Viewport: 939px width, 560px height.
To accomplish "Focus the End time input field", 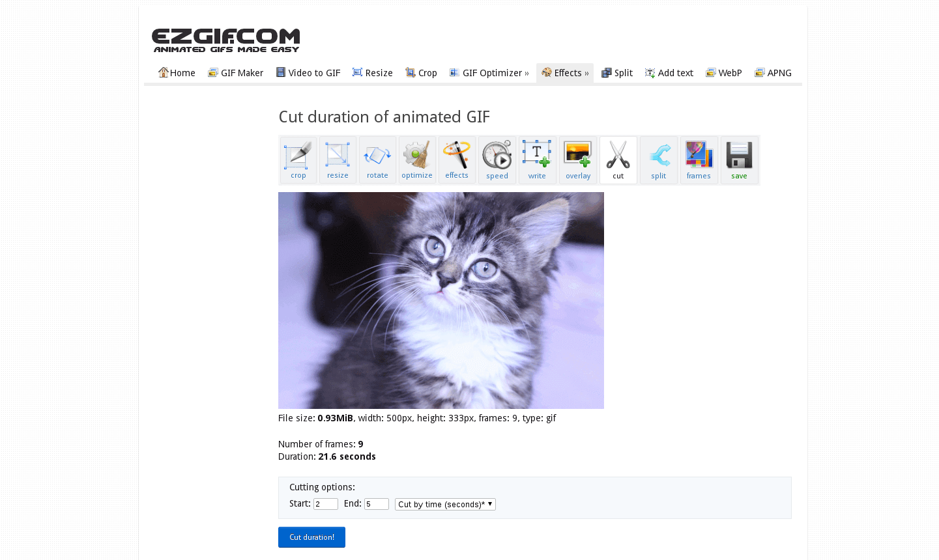I will pos(377,504).
